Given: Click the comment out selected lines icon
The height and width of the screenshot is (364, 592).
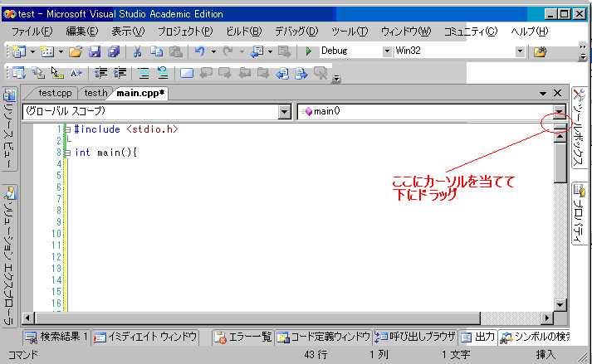Looking at the screenshot, I should (x=144, y=73).
